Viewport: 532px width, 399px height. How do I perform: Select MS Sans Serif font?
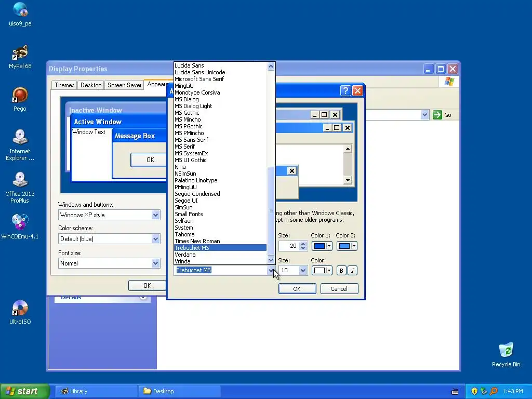[220, 140]
